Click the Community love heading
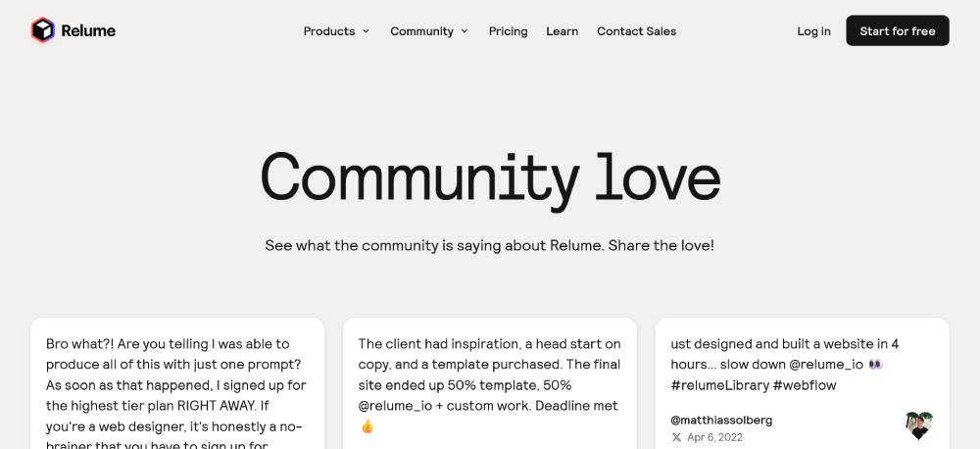 490,178
